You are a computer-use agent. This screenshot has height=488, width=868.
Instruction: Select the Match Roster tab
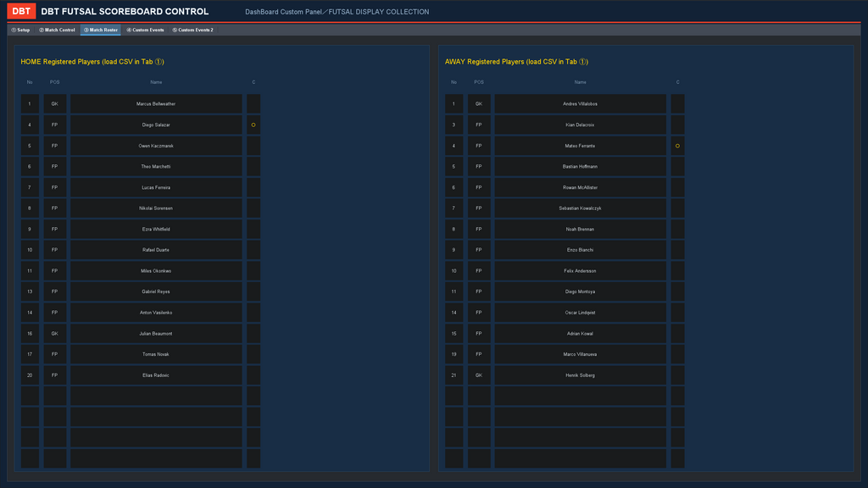point(101,30)
